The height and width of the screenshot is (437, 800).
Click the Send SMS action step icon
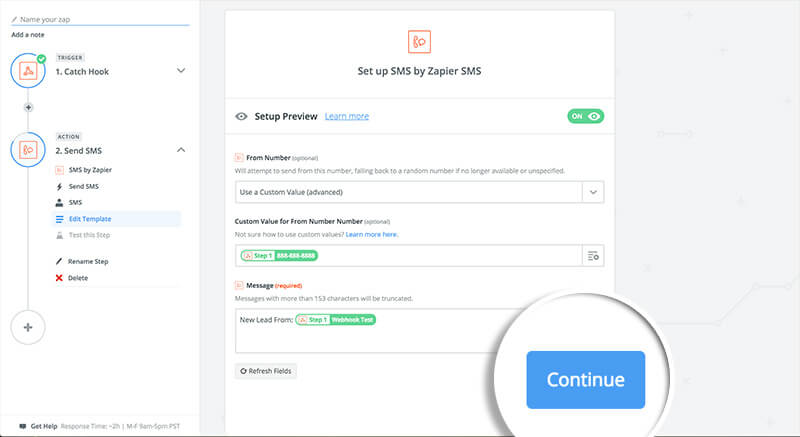[28, 150]
